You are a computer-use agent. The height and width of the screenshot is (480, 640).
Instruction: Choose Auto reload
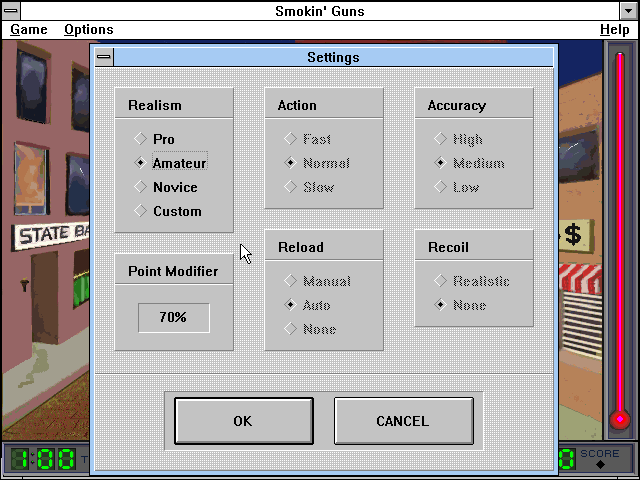[307, 305]
